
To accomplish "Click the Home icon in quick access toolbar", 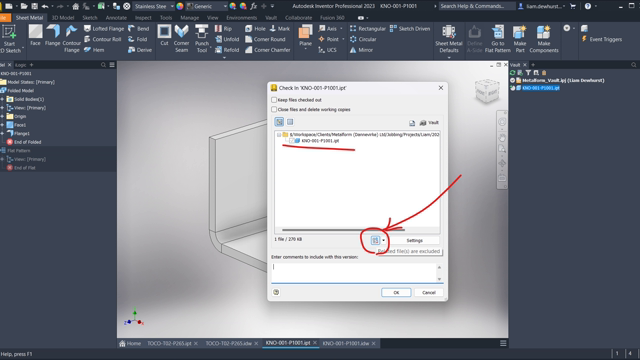I will 75,6.
